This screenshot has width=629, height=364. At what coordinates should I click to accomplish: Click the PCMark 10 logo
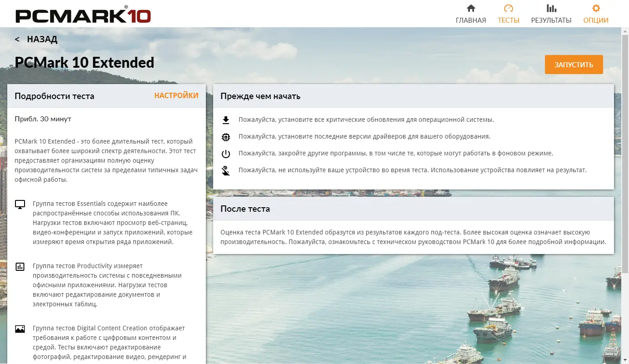pyautogui.click(x=83, y=14)
